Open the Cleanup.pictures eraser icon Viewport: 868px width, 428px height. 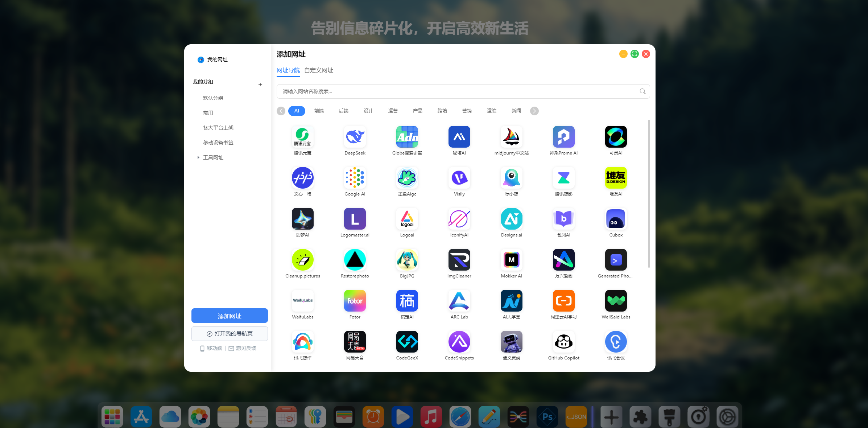(302, 260)
